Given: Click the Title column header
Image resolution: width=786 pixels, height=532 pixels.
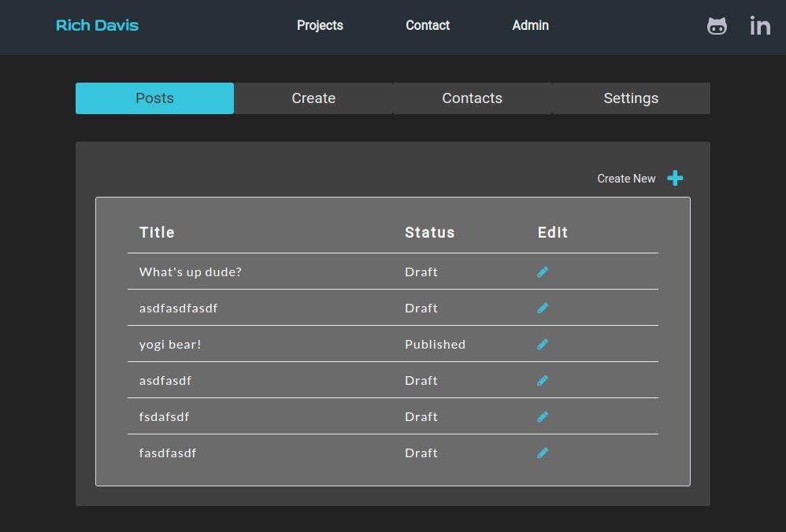Looking at the screenshot, I should point(157,232).
